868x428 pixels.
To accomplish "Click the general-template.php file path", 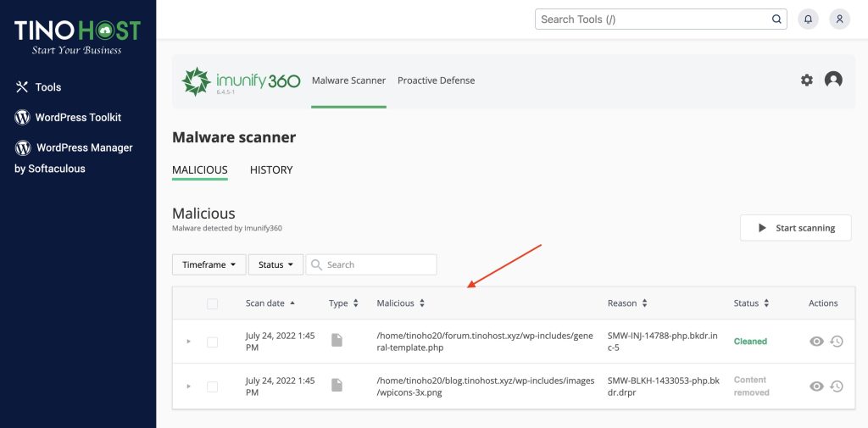I will tap(484, 342).
